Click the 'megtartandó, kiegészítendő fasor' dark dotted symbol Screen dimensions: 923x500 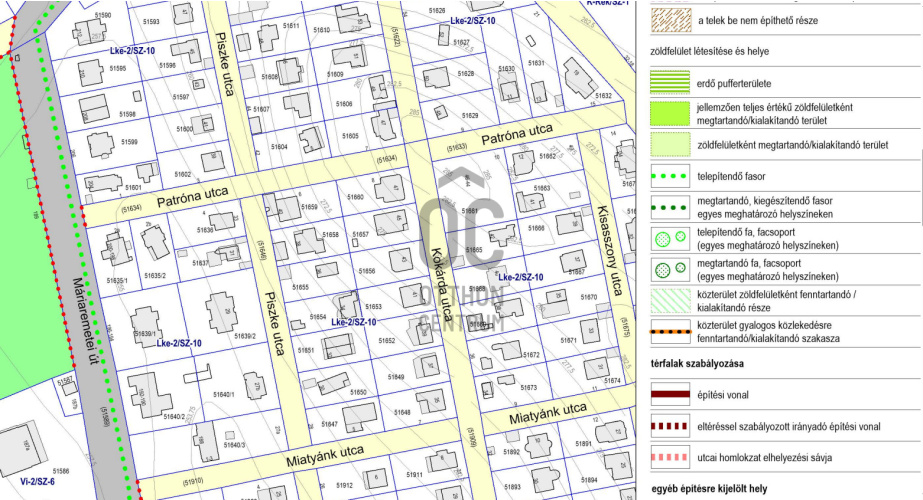click(x=666, y=207)
